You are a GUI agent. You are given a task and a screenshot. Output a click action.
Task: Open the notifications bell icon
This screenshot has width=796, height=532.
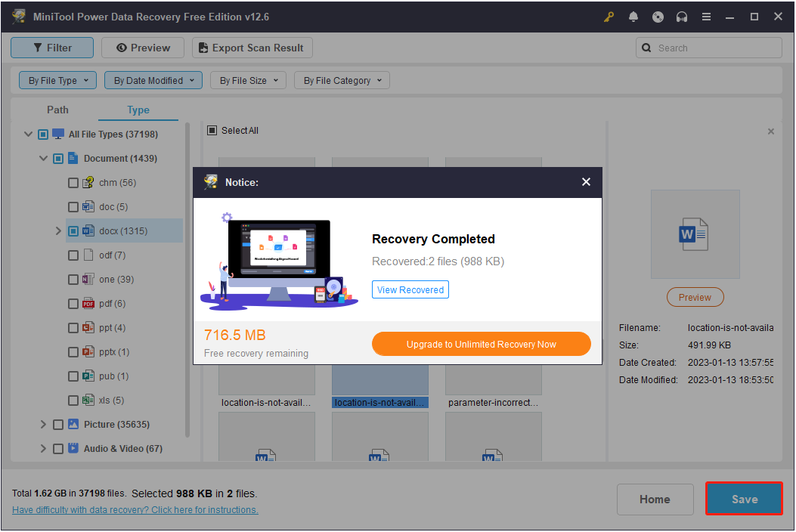(x=633, y=16)
